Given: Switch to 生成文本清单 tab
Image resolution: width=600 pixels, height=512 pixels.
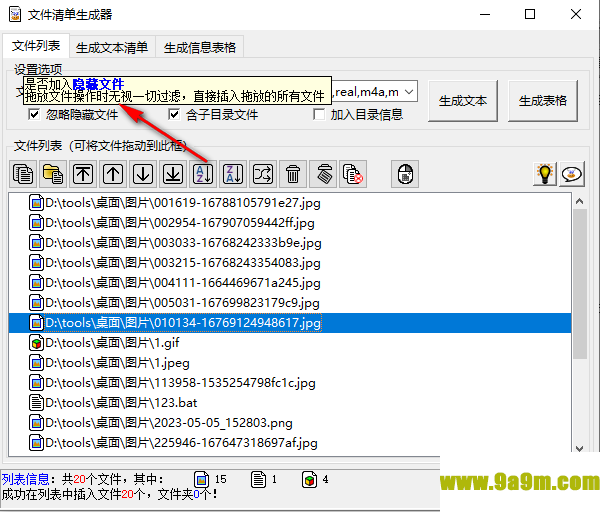Looking at the screenshot, I should point(112,48).
